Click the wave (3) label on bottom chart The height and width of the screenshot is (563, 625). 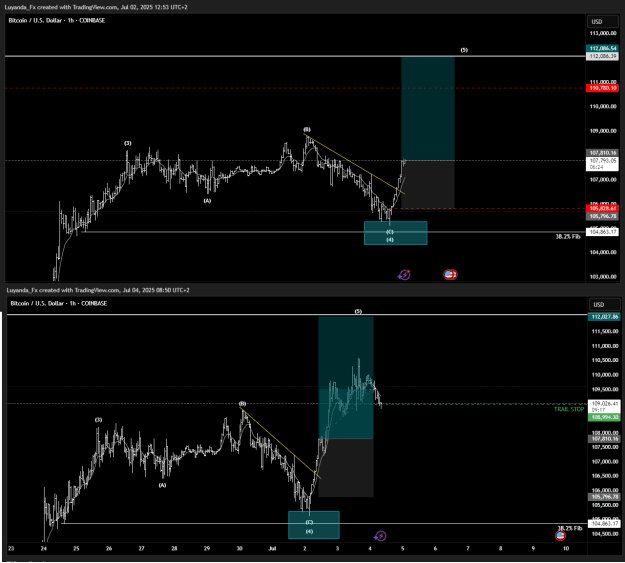[x=98, y=419]
